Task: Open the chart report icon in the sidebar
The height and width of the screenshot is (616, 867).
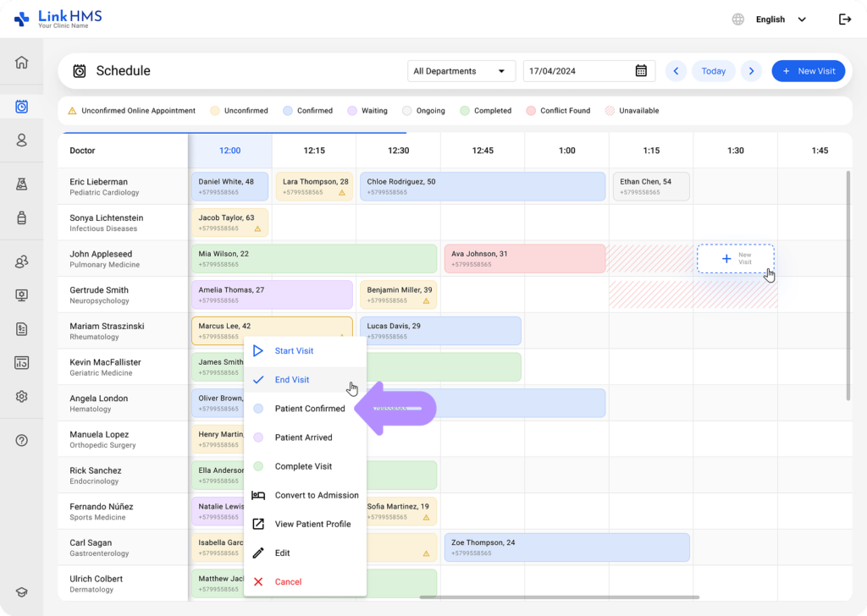Action: pyautogui.click(x=21, y=363)
